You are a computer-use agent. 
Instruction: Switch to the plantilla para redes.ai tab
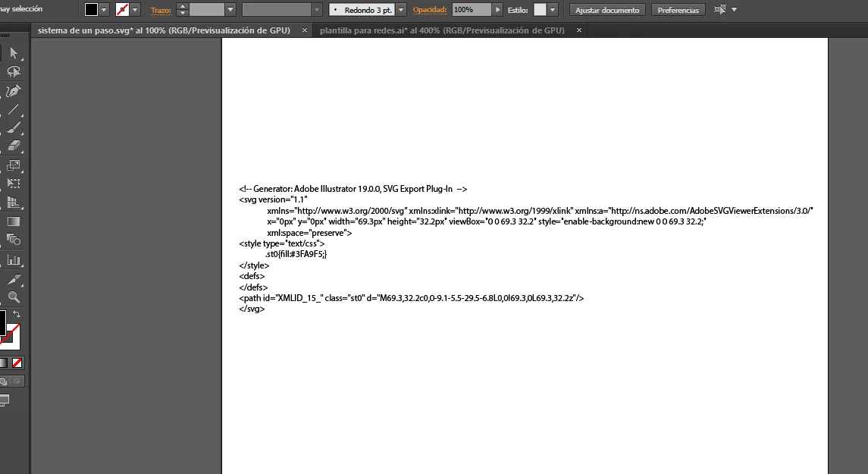click(x=442, y=30)
